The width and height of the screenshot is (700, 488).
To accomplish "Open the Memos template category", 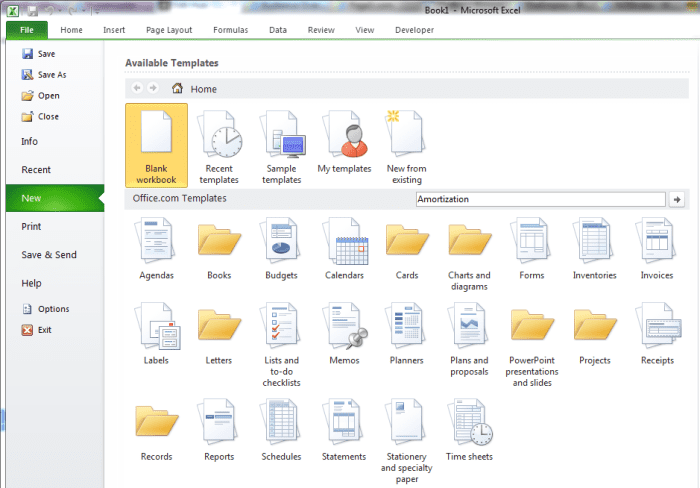I will coord(344,334).
